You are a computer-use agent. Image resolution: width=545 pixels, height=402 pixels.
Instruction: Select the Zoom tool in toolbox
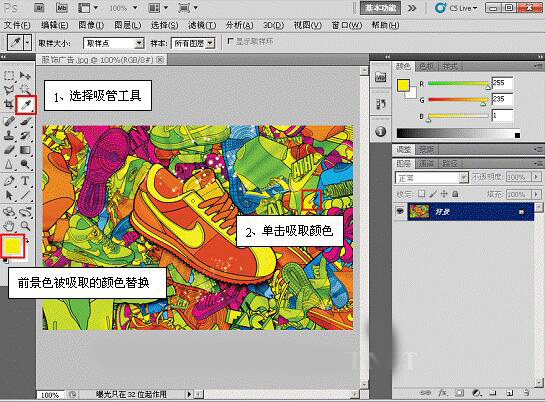pyautogui.click(x=25, y=226)
